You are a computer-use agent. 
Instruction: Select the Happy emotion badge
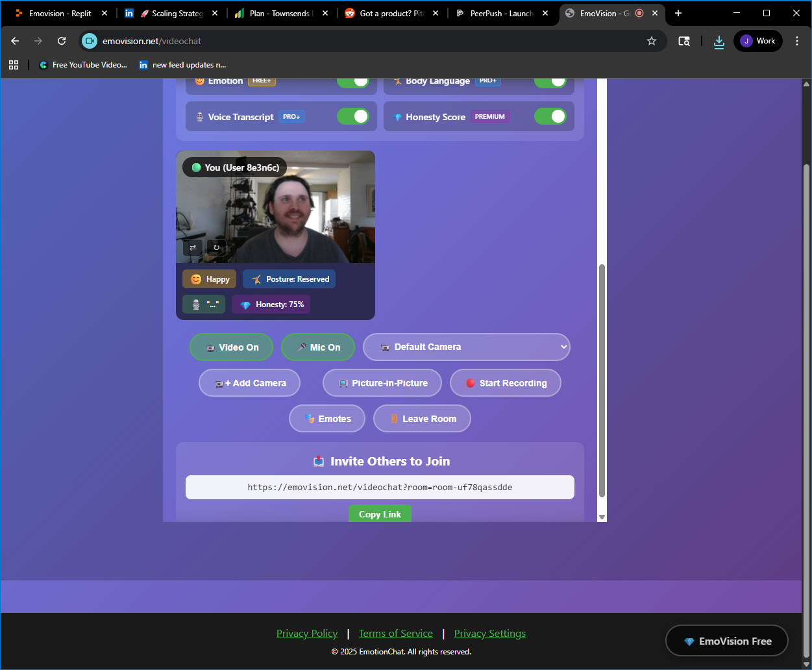[209, 279]
